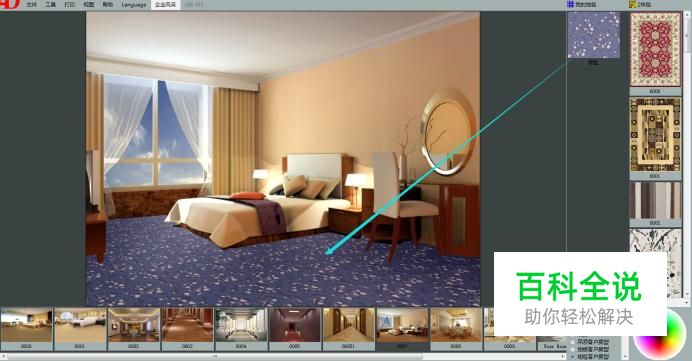Open the 工具 menu
Viewport: 692px width, 361px height.
point(50,5)
